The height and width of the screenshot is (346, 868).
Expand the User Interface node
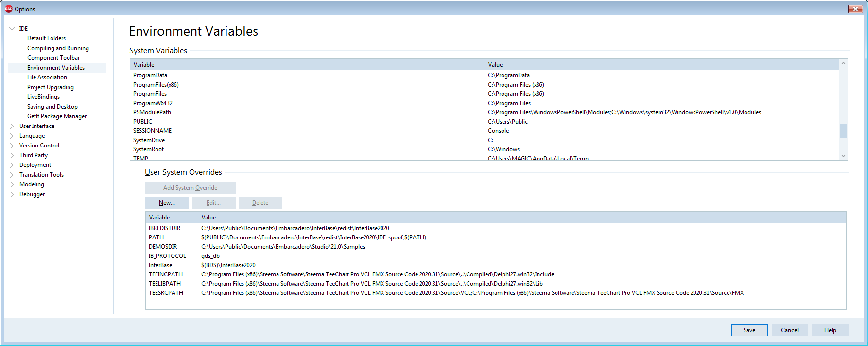point(12,126)
